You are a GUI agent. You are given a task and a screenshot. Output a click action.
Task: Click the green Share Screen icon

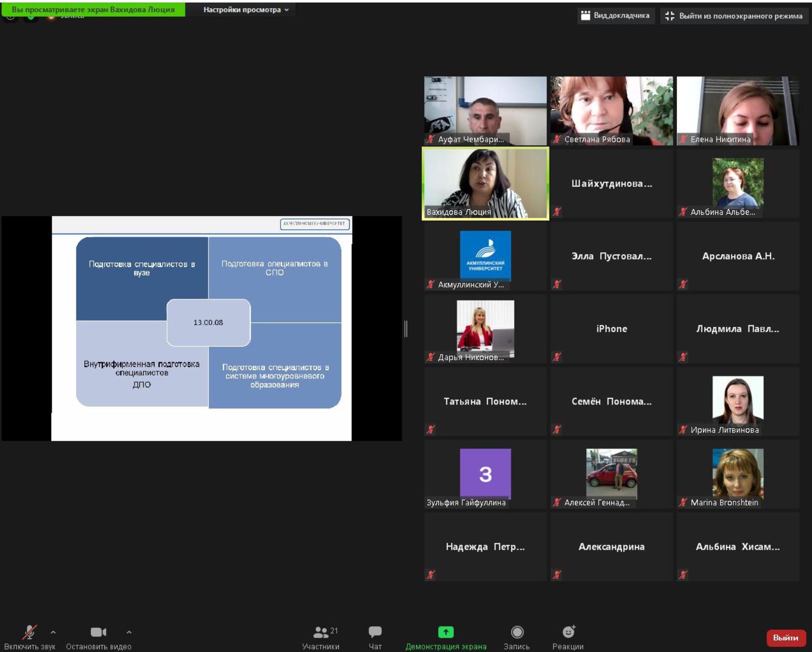(x=446, y=632)
